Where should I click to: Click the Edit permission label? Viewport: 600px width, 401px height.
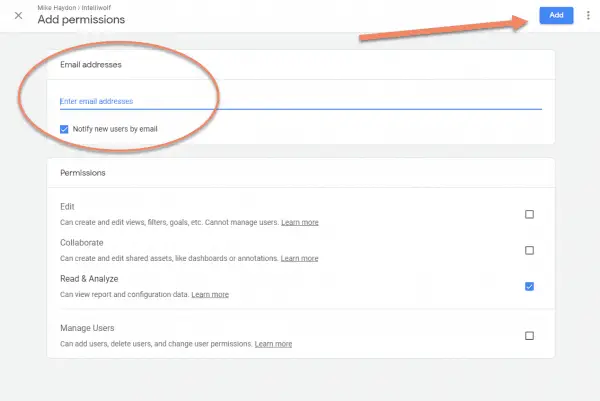67,207
